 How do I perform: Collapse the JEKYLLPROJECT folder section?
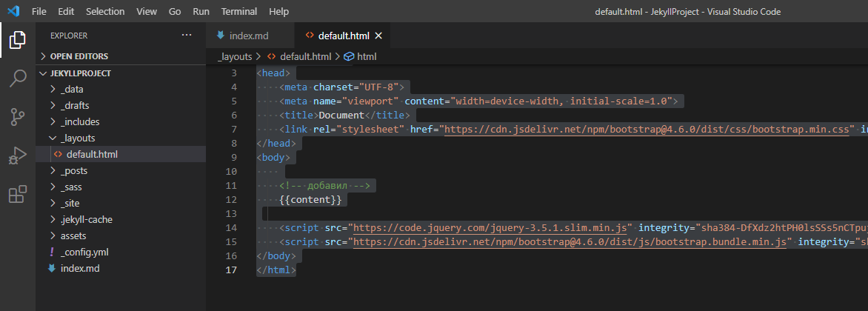80,73
